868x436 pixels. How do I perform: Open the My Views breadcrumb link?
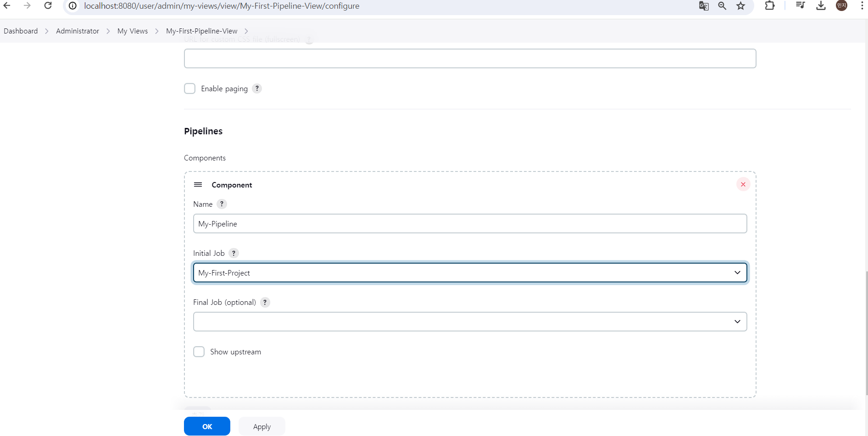tap(133, 31)
